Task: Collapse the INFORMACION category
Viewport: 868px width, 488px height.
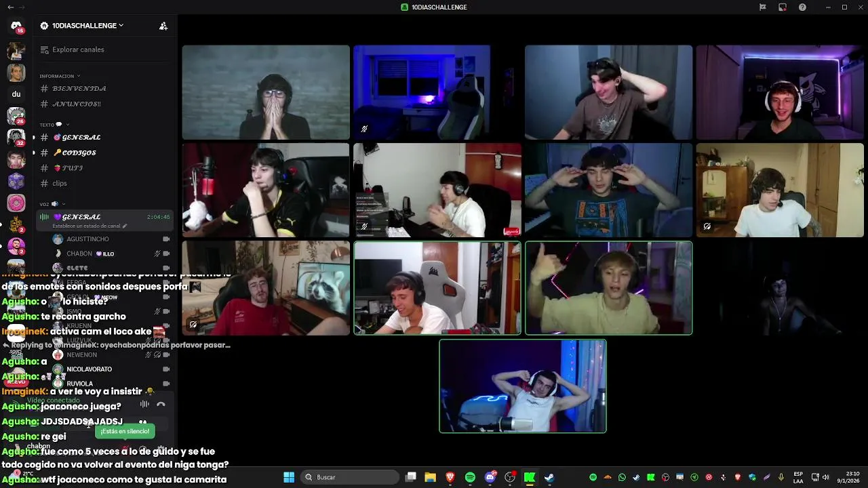Action: tap(60, 76)
